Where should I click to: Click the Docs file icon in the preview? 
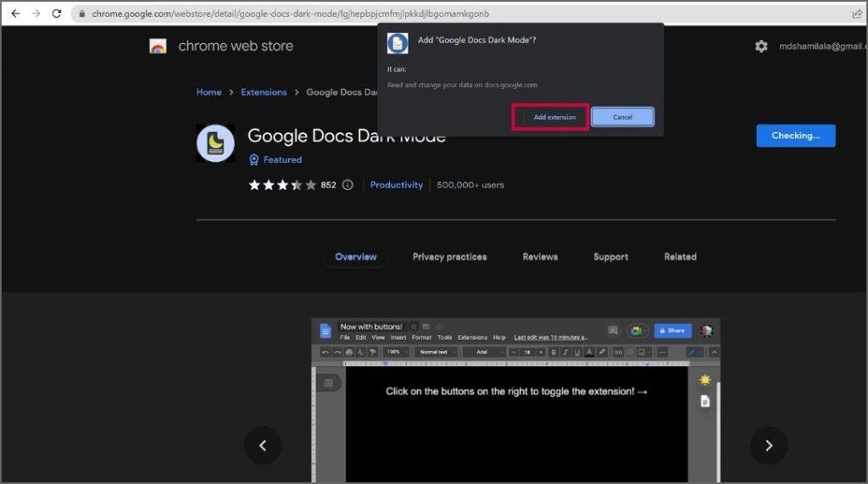click(x=325, y=331)
